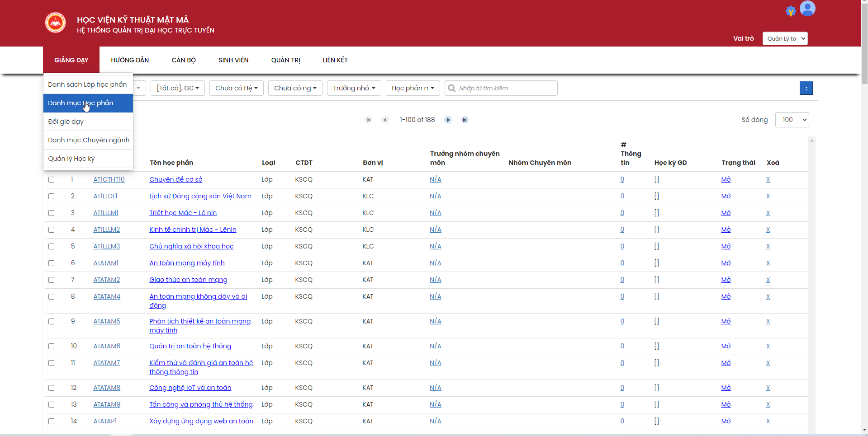The height and width of the screenshot is (436, 868).
Task: Select Danh mục Chuyên ngành menu item
Action: pyautogui.click(x=88, y=140)
